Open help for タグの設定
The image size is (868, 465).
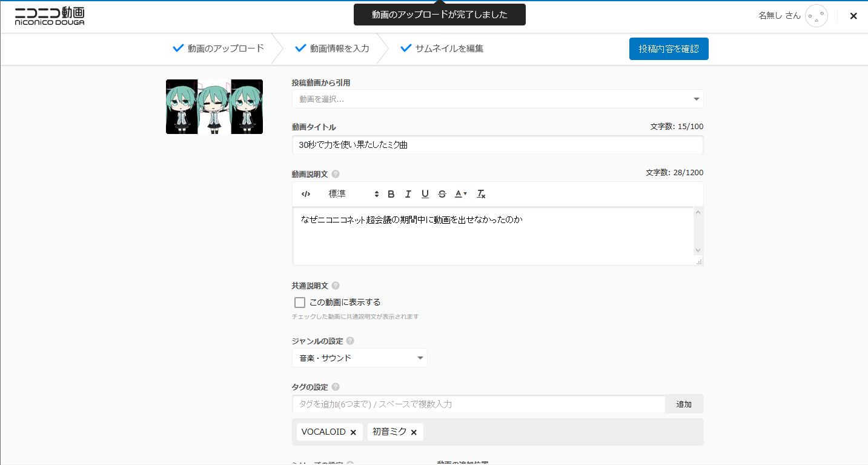click(x=336, y=387)
